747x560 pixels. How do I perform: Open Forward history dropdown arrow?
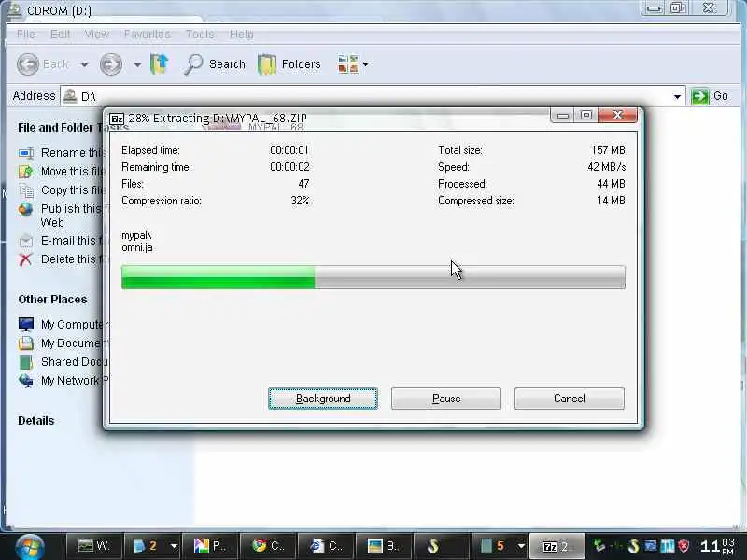[137, 64]
